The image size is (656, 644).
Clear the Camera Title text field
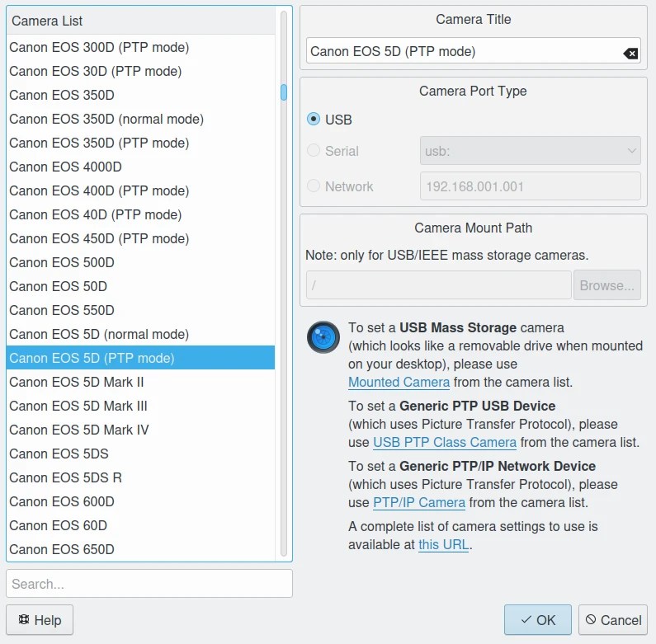(x=630, y=53)
